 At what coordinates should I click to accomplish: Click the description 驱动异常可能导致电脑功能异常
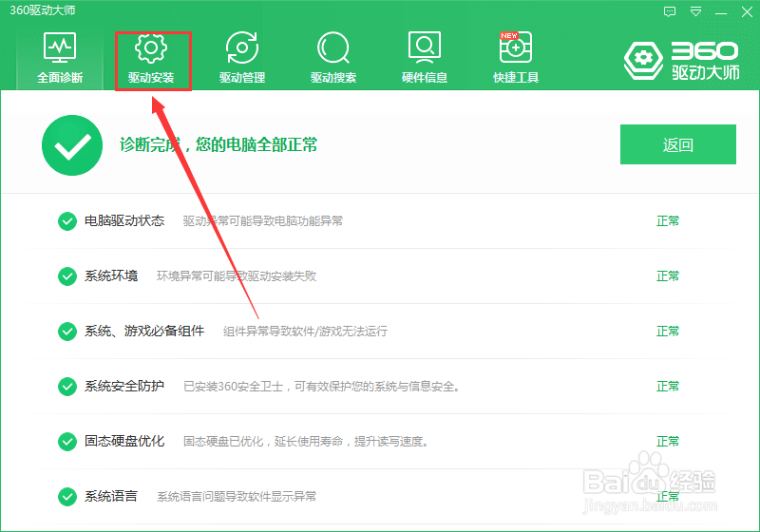click(x=263, y=221)
